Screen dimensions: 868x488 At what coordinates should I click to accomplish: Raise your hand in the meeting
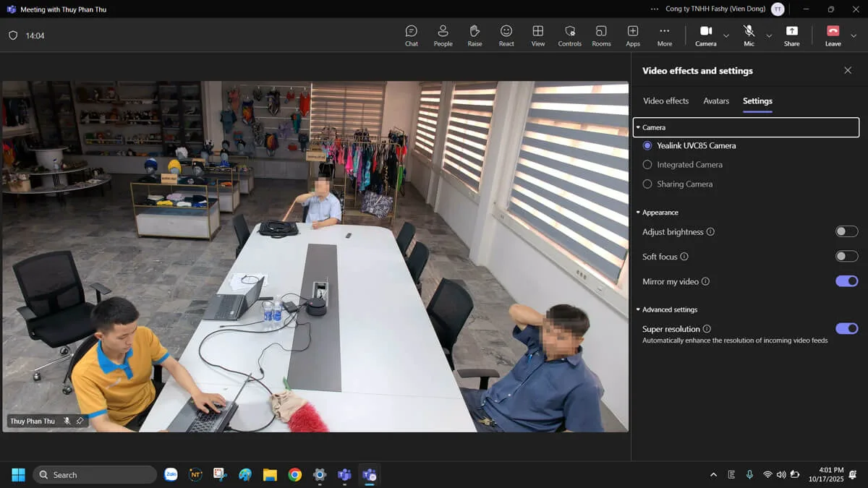pos(475,35)
